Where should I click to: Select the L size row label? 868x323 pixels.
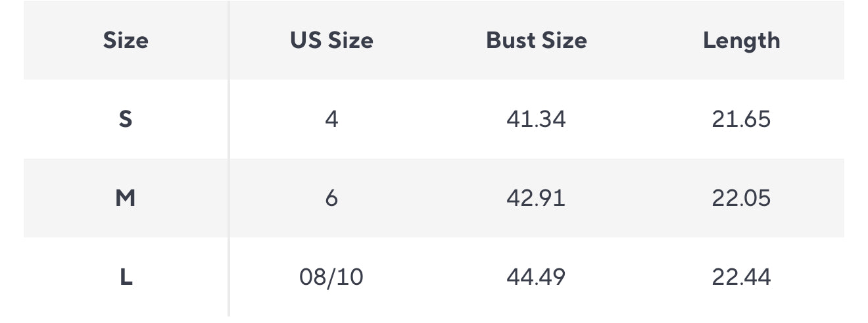pyautogui.click(x=126, y=277)
